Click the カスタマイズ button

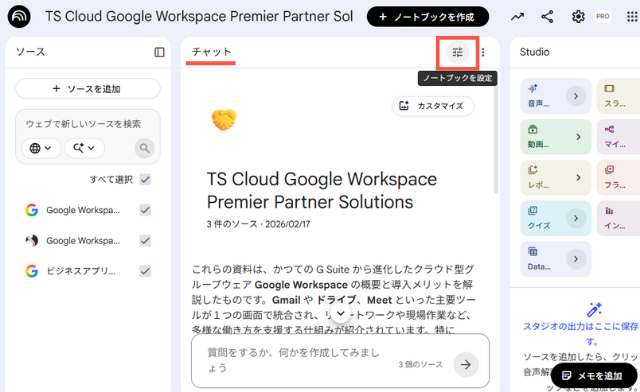433,106
